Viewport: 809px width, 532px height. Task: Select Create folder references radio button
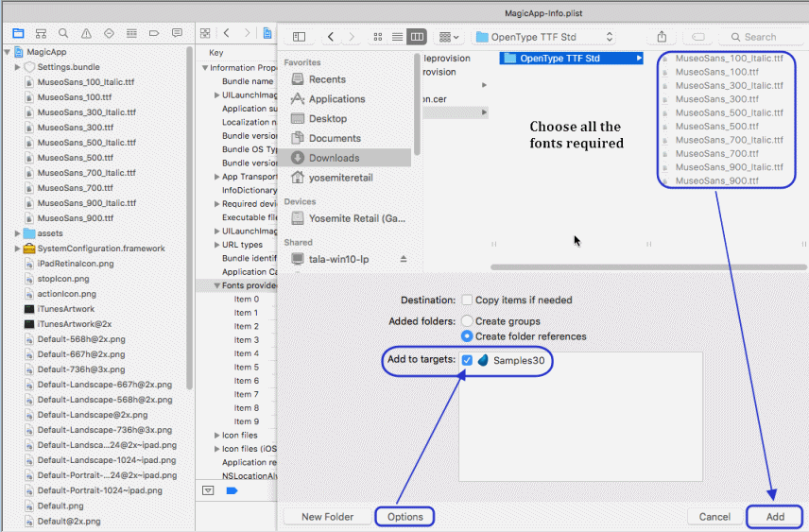[467, 335]
